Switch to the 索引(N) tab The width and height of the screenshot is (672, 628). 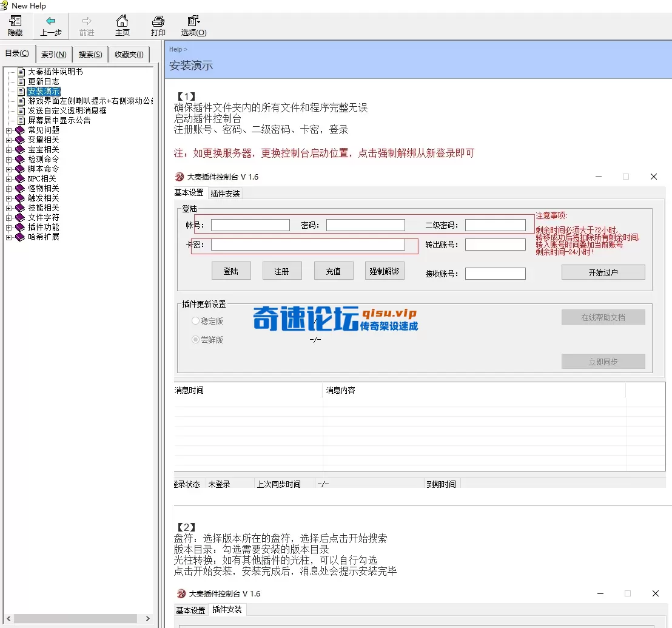coord(53,53)
